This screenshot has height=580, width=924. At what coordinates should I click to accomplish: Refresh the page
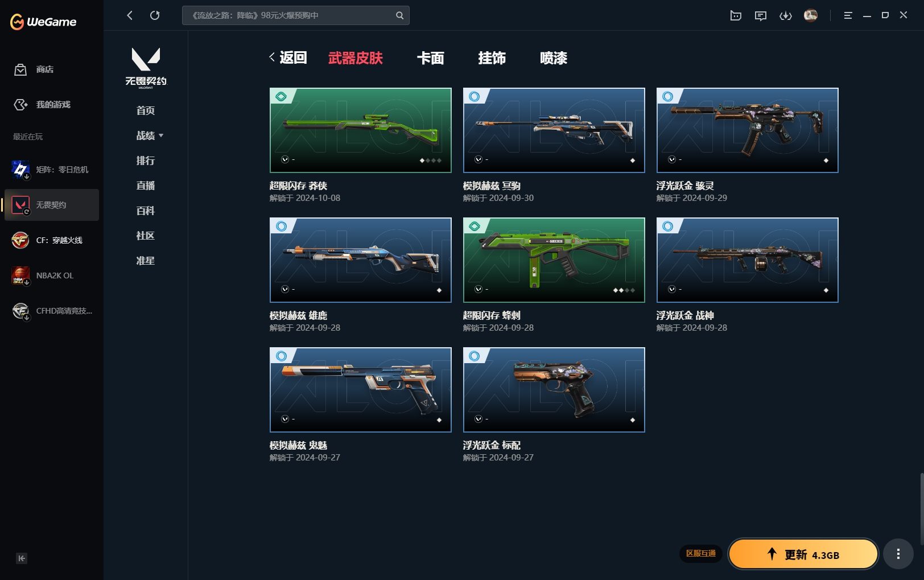pos(155,15)
